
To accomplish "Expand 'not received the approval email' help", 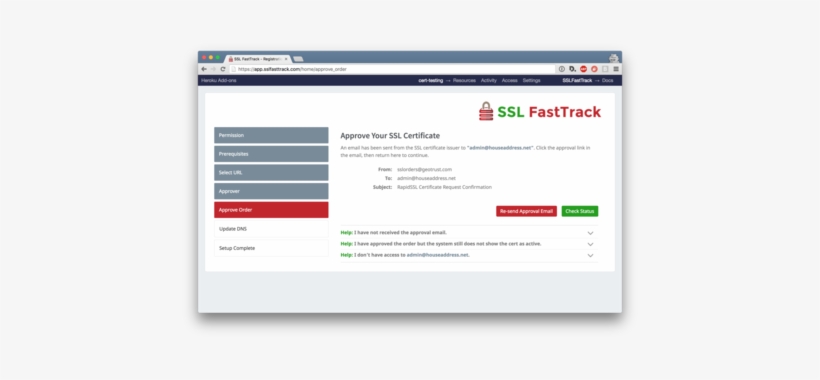I will 590,233.
